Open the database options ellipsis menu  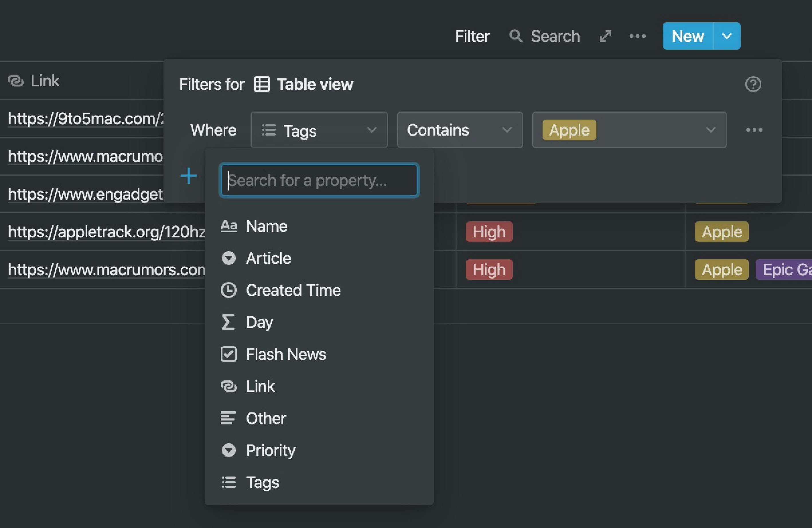coord(637,36)
